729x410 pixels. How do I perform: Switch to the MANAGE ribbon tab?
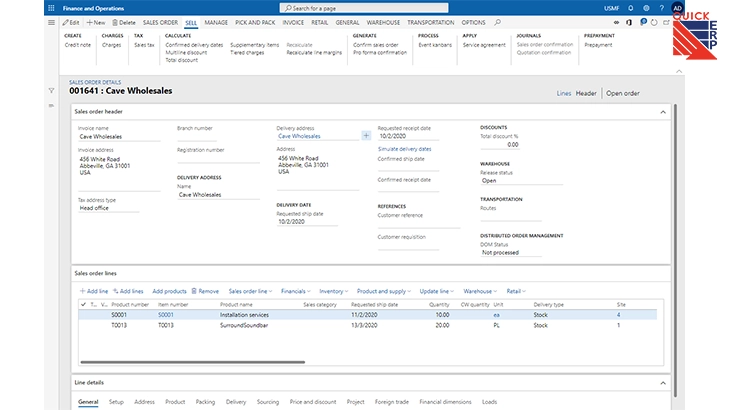click(216, 22)
